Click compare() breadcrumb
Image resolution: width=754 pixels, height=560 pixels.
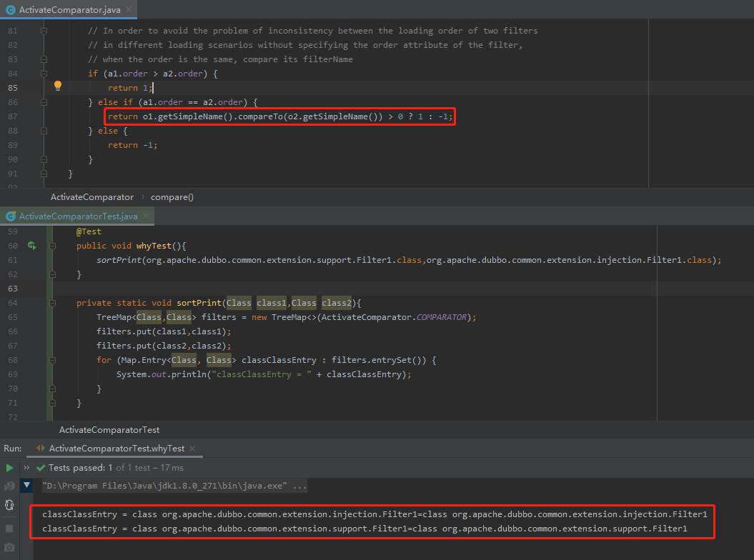[172, 197]
